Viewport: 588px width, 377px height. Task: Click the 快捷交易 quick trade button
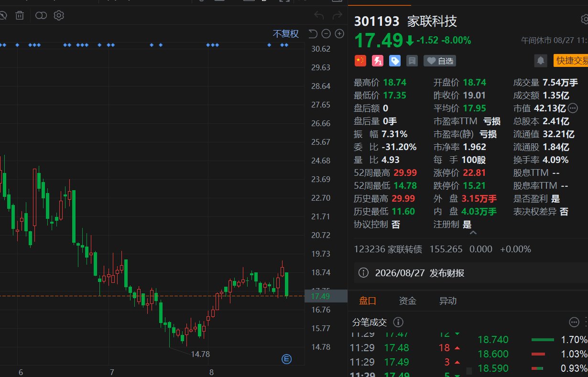(x=571, y=61)
